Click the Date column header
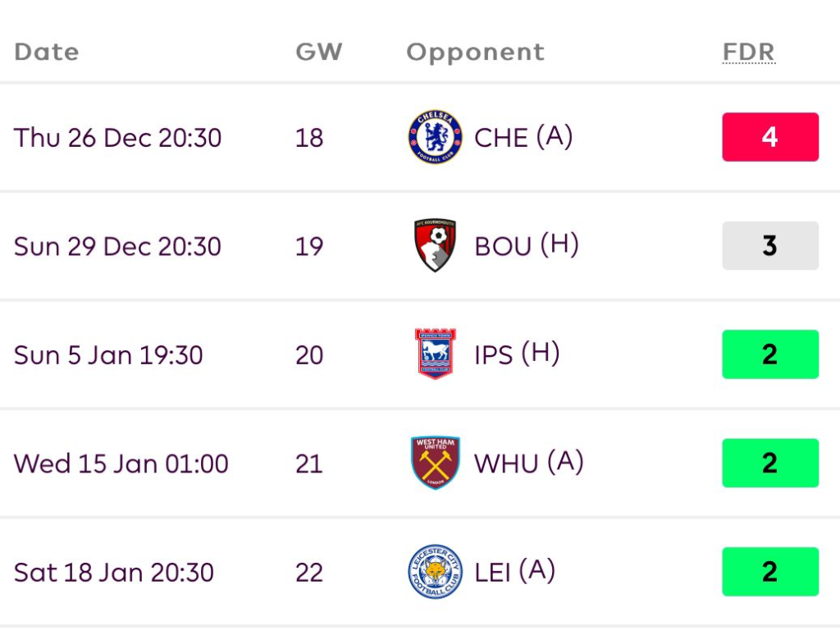 coord(47,52)
